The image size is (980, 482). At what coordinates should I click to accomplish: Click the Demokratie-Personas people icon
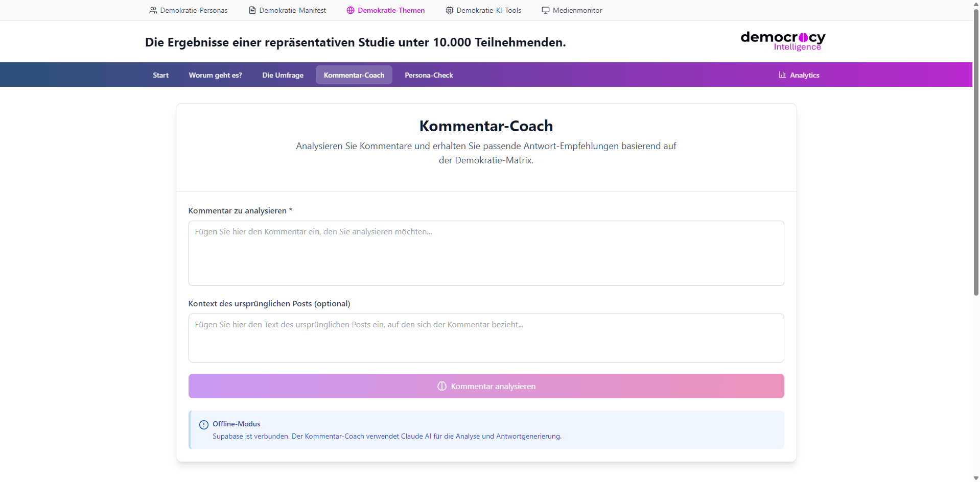(x=153, y=10)
